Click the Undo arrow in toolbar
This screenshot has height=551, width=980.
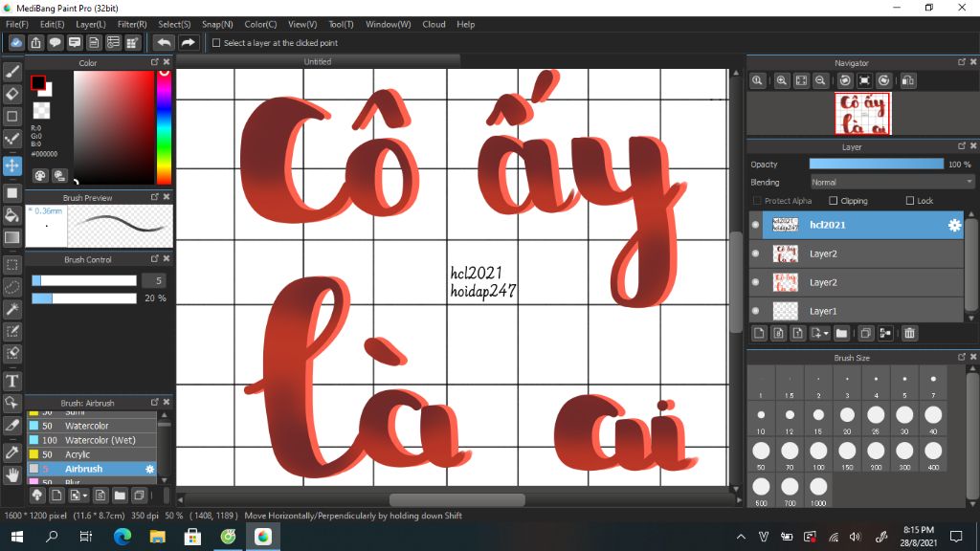pos(164,42)
